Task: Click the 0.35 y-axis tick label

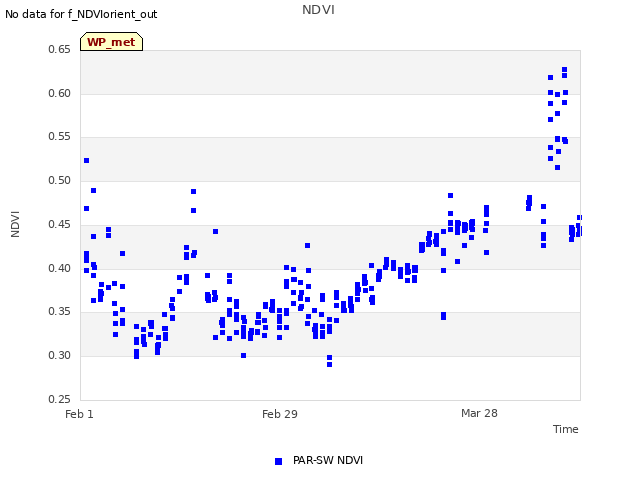Action: click(x=59, y=311)
